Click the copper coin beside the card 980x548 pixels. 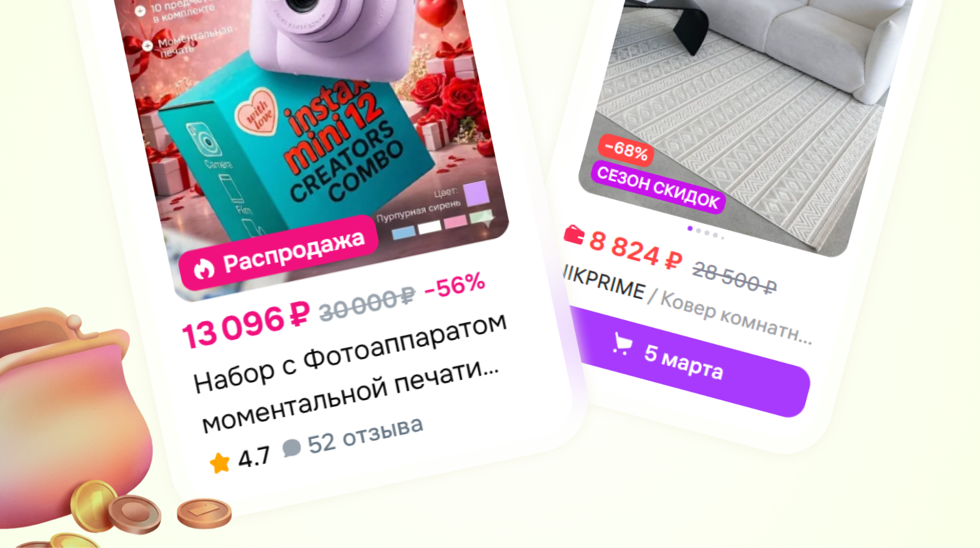tap(204, 513)
